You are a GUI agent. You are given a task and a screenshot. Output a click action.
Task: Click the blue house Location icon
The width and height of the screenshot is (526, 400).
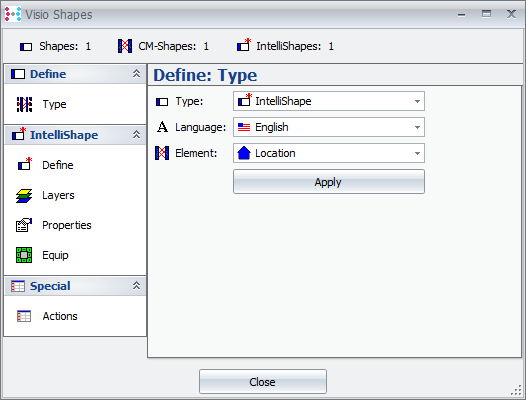pos(244,153)
